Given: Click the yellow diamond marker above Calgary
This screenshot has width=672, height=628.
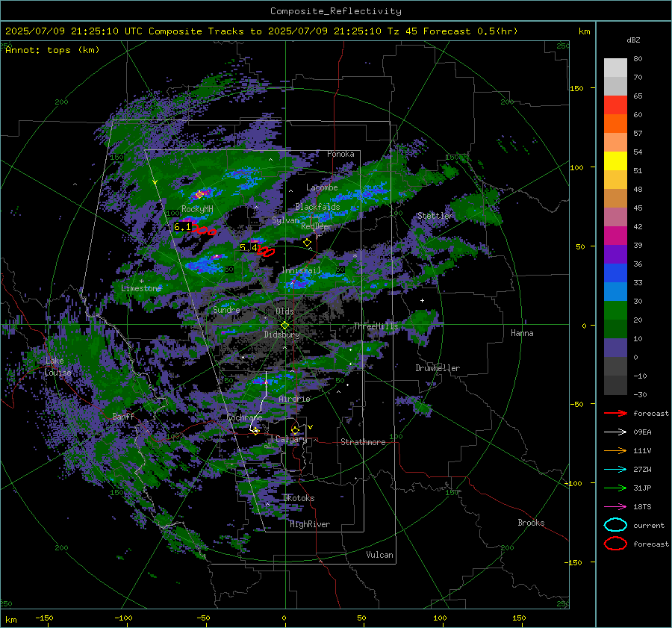Looking at the screenshot, I should (x=295, y=430).
